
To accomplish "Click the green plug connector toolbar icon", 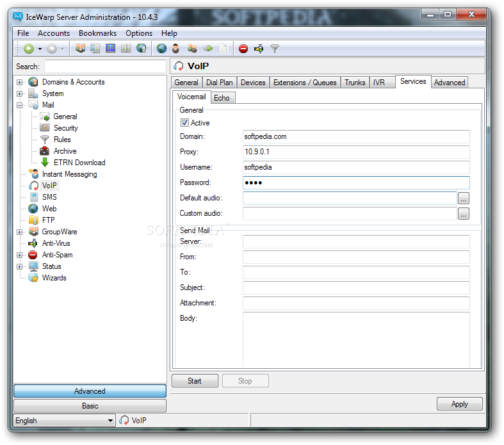I will 207,49.
